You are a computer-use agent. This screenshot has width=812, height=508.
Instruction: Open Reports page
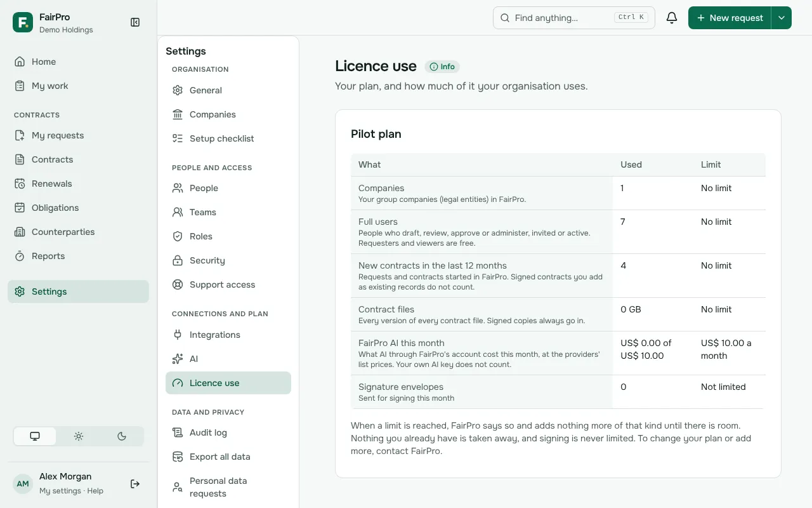[x=78, y=256]
